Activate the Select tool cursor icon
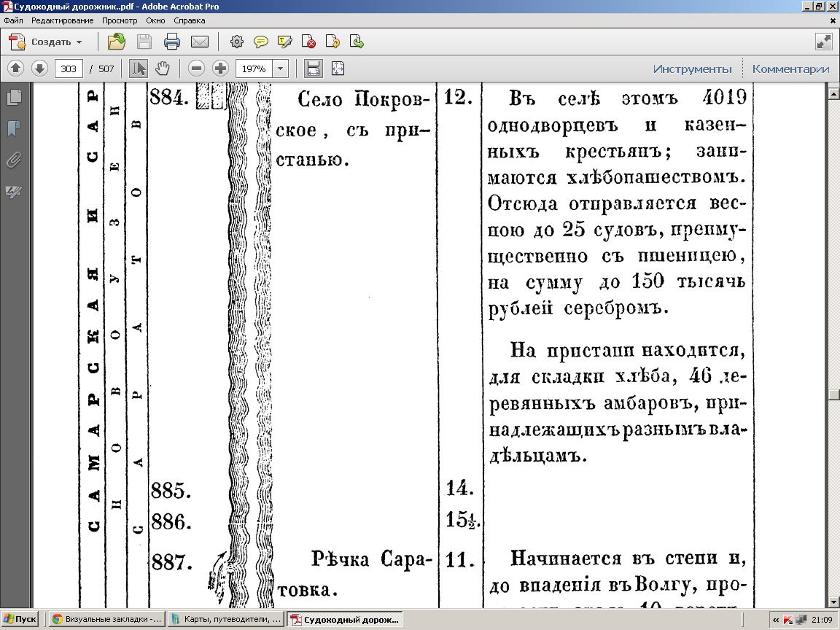The image size is (840, 630). tap(139, 68)
